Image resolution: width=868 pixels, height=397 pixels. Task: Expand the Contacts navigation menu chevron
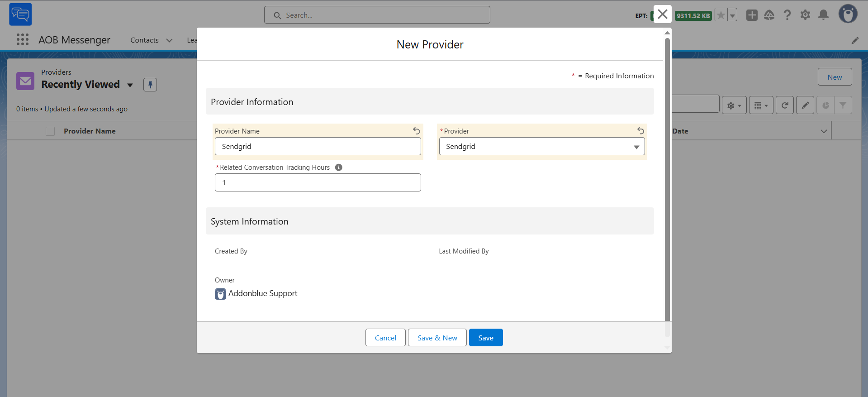click(x=170, y=40)
